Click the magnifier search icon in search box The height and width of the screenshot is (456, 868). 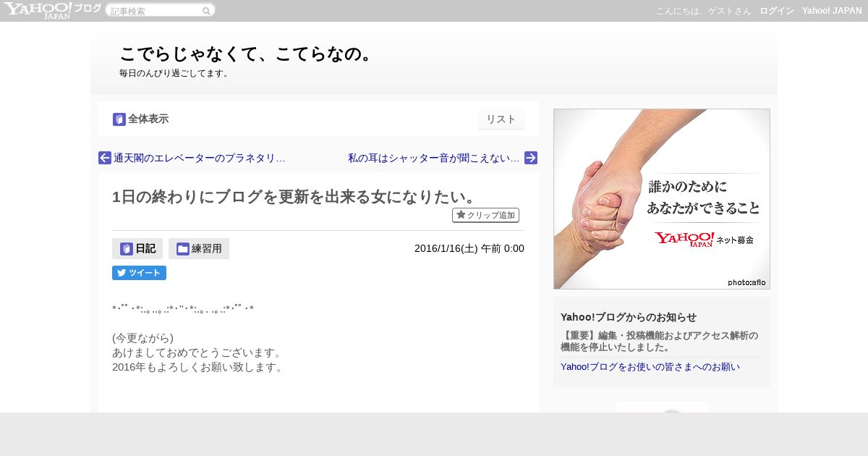point(206,11)
